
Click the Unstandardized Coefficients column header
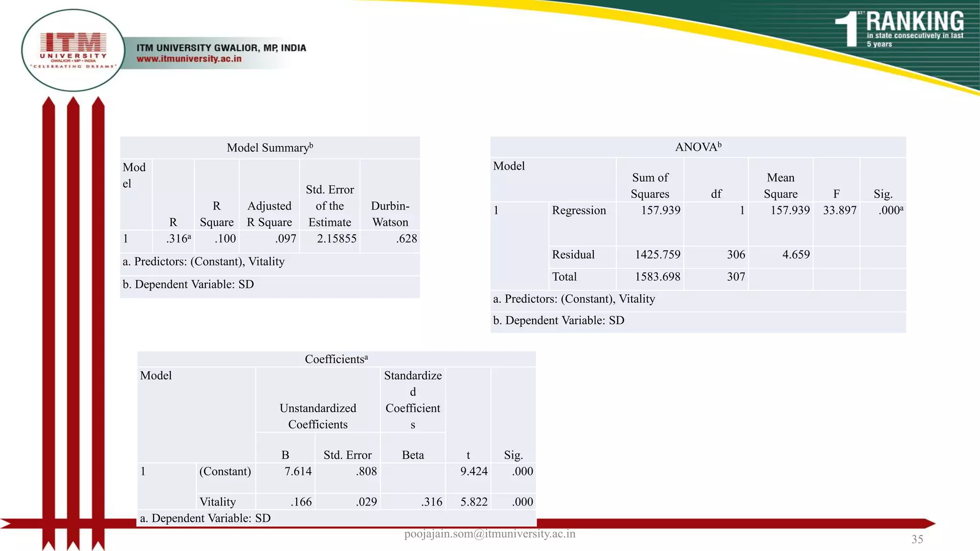pyautogui.click(x=318, y=416)
